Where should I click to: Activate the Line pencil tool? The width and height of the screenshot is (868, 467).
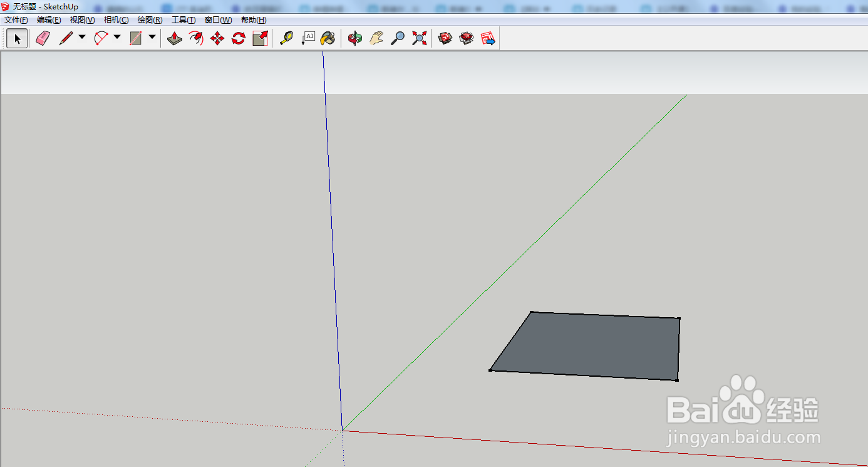(x=66, y=39)
